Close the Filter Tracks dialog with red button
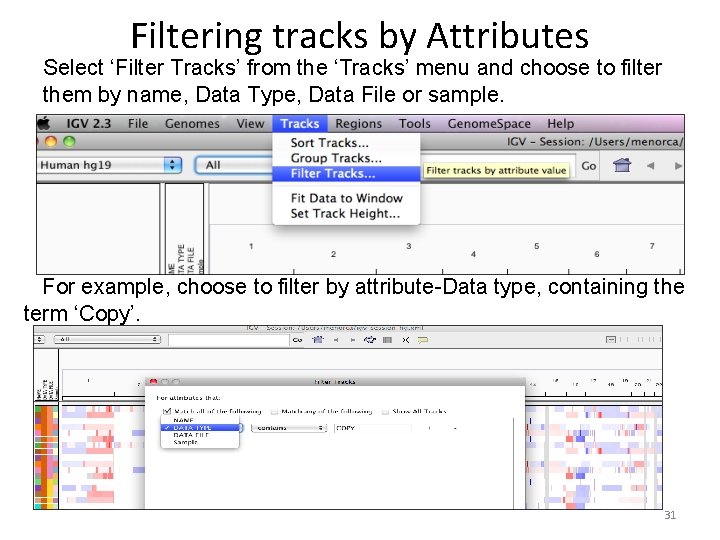This screenshot has width=720, height=540. coord(154,382)
